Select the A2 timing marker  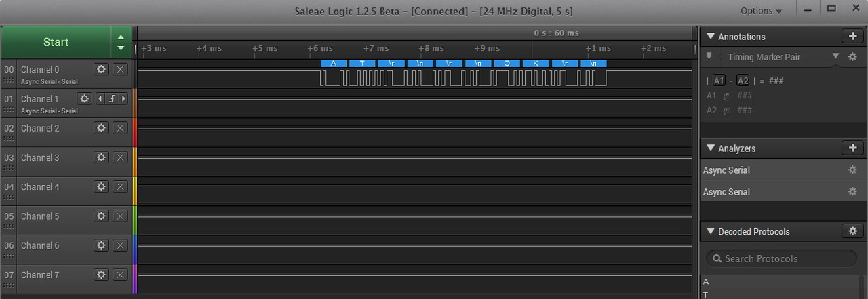743,81
